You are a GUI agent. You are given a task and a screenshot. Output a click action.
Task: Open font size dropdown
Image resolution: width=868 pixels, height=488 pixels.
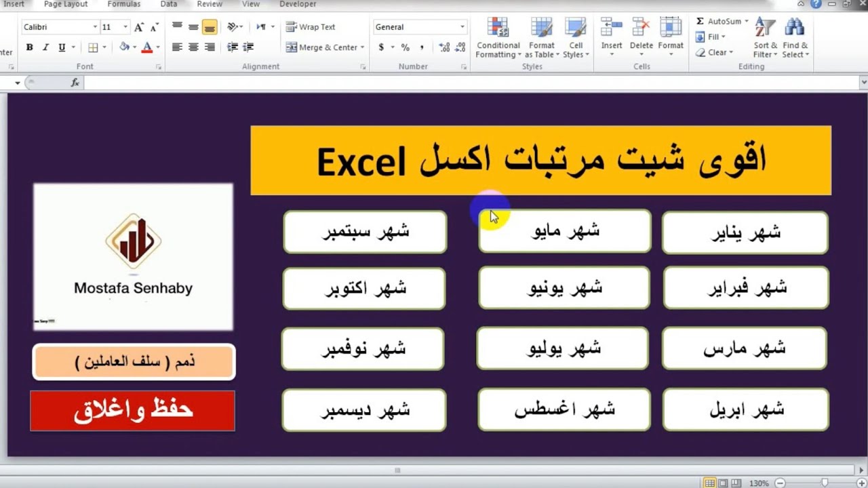[125, 27]
